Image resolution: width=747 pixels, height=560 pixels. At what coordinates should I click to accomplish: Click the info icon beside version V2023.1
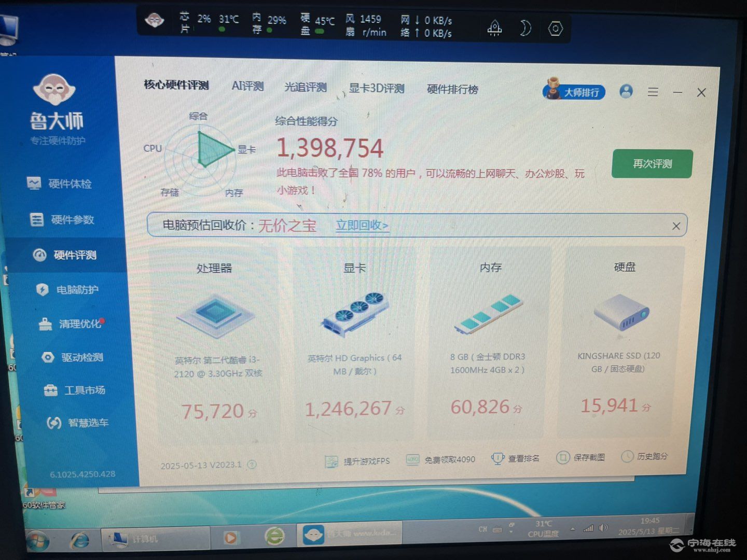(252, 465)
